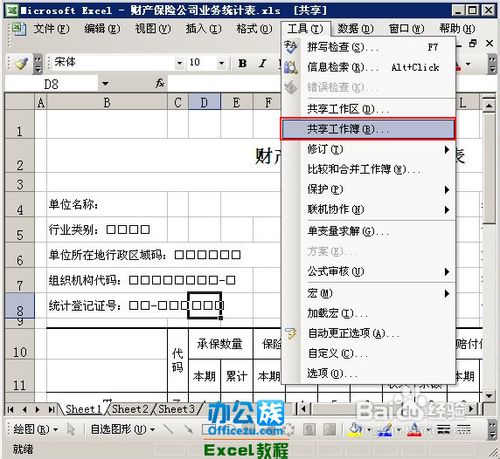The height and width of the screenshot is (459, 500).
Task: Open the 视图(V) menu
Action: 153,29
